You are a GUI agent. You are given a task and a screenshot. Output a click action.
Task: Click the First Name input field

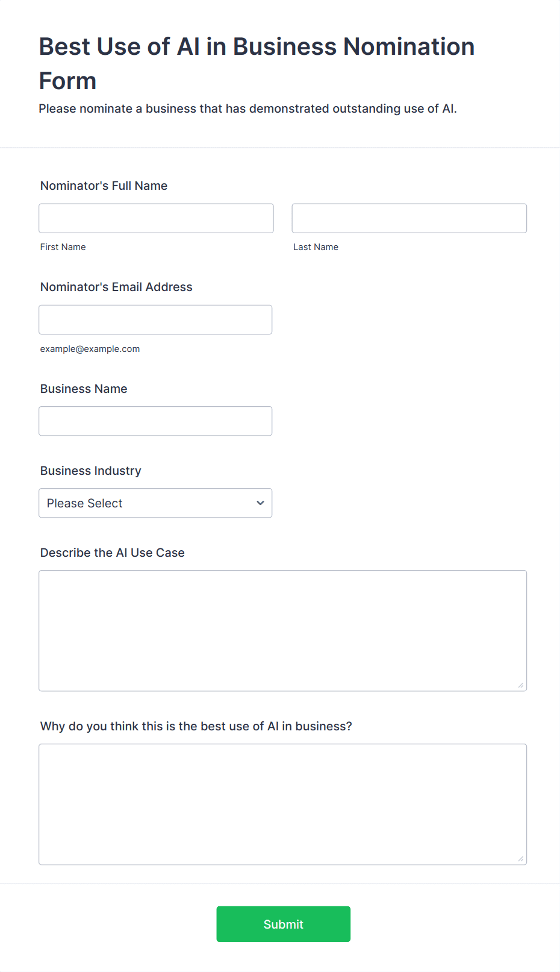point(156,218)
